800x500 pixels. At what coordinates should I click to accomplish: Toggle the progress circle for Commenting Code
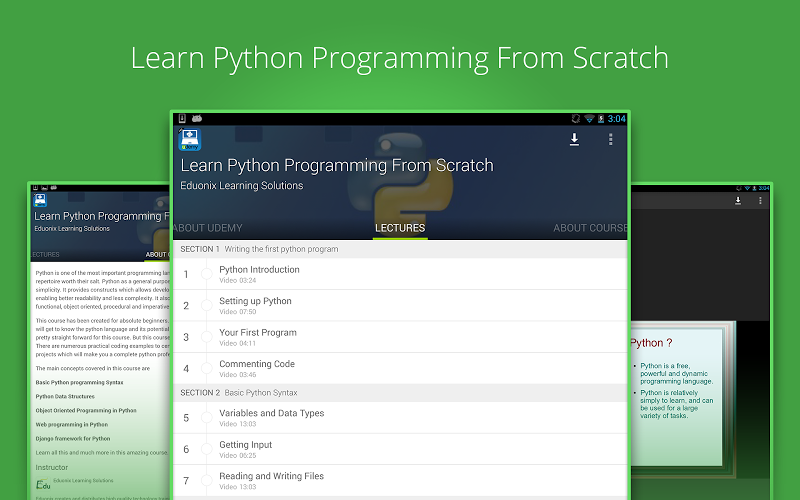pyautogui.click(x=207, y=368)
